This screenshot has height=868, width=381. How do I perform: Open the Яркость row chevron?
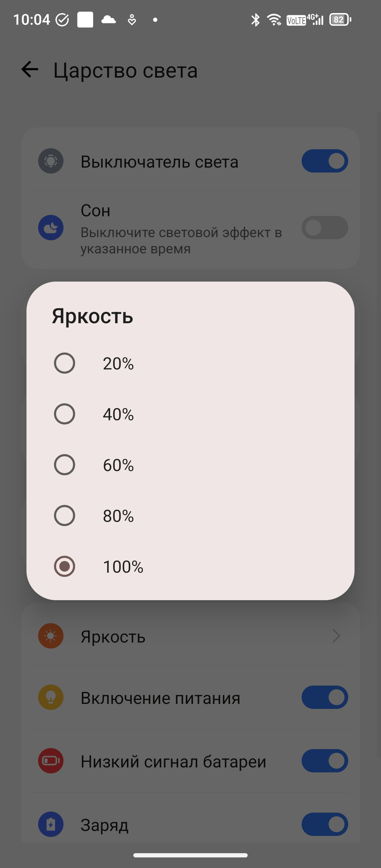337,636
